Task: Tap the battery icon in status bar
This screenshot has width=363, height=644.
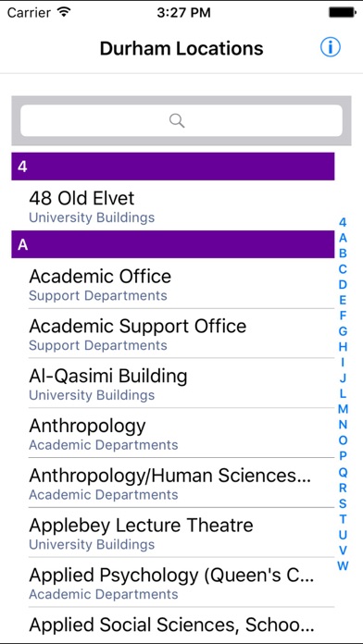Action: (x=342, y=13)
